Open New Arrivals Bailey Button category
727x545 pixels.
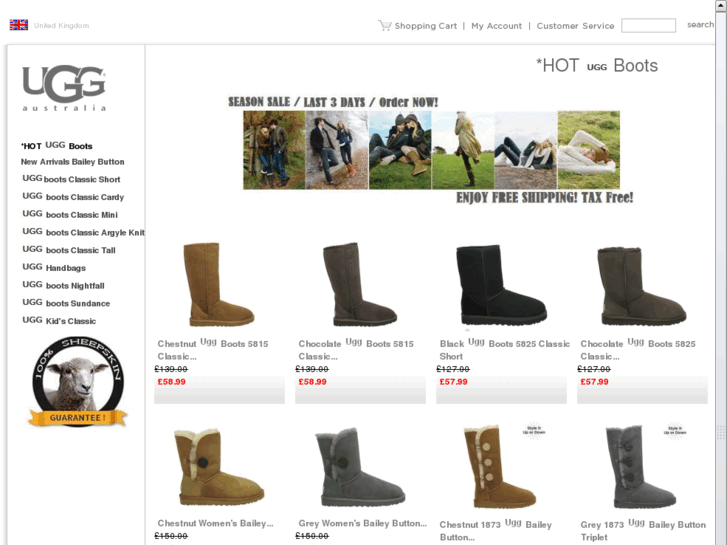point(72,162)
